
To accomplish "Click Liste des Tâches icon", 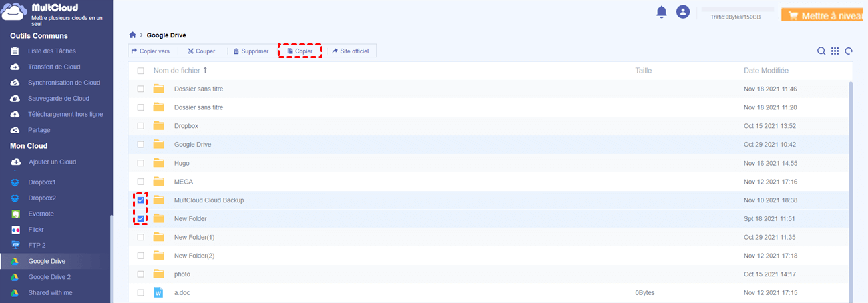I will pos(15,51).
